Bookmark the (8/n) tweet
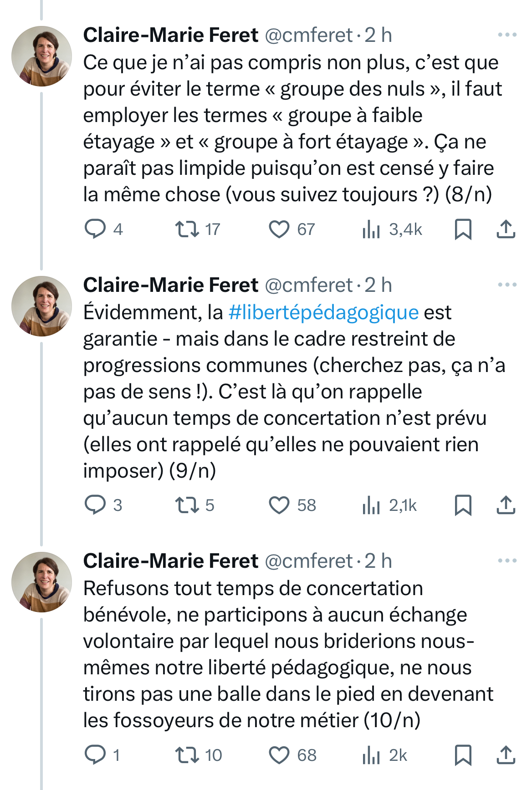This screenshot has width=532, height=790. (463, 229)
